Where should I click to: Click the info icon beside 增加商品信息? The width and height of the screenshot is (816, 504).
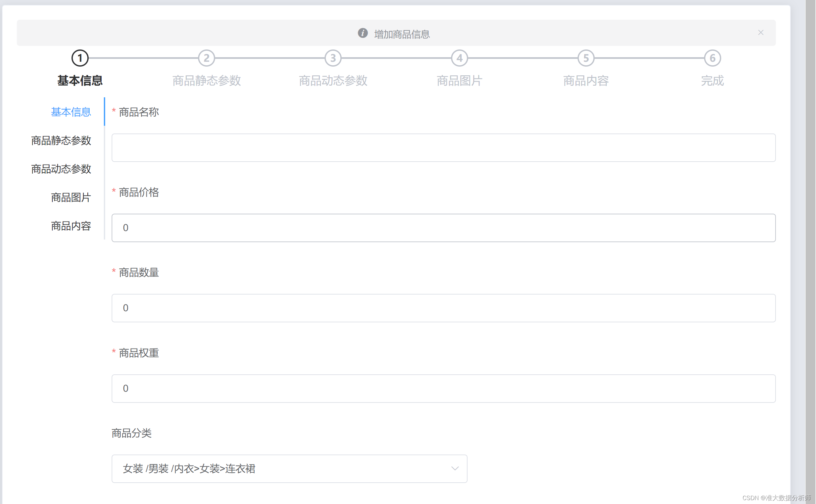pos(363,33)
